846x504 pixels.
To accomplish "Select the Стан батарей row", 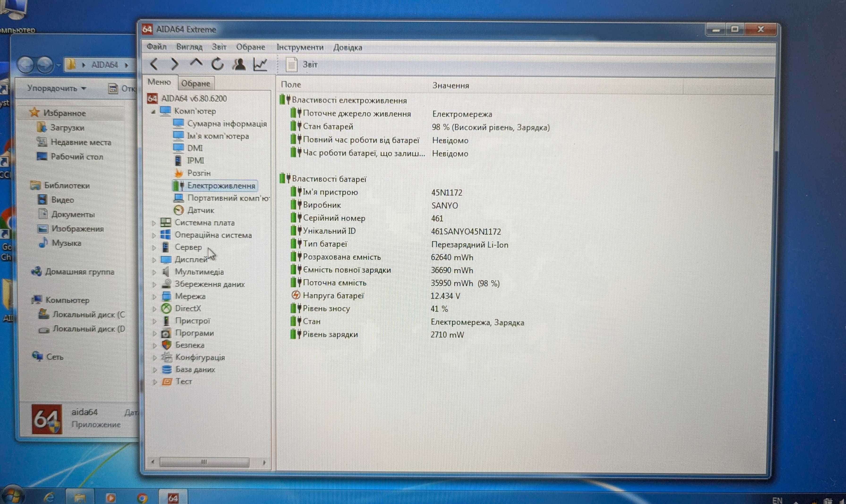I will click(x=420, y=127).
